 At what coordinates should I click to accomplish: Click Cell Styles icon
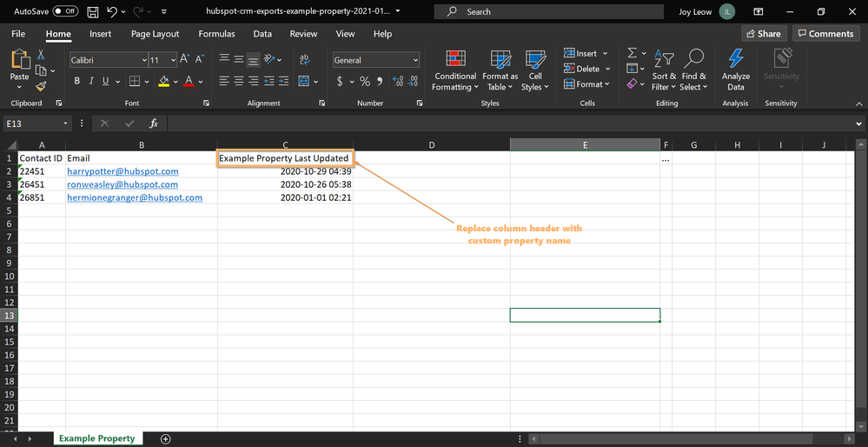click(x=535, y=59)
